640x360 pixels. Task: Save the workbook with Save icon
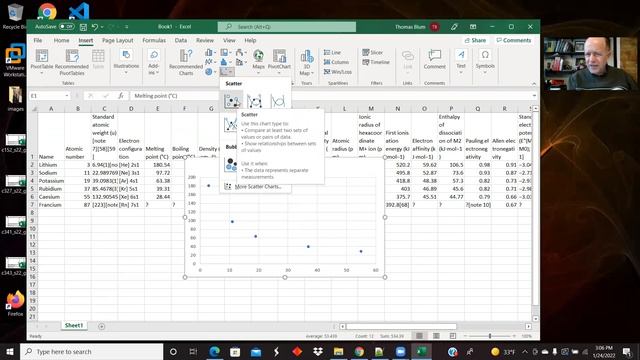click(x=83, y=27)
